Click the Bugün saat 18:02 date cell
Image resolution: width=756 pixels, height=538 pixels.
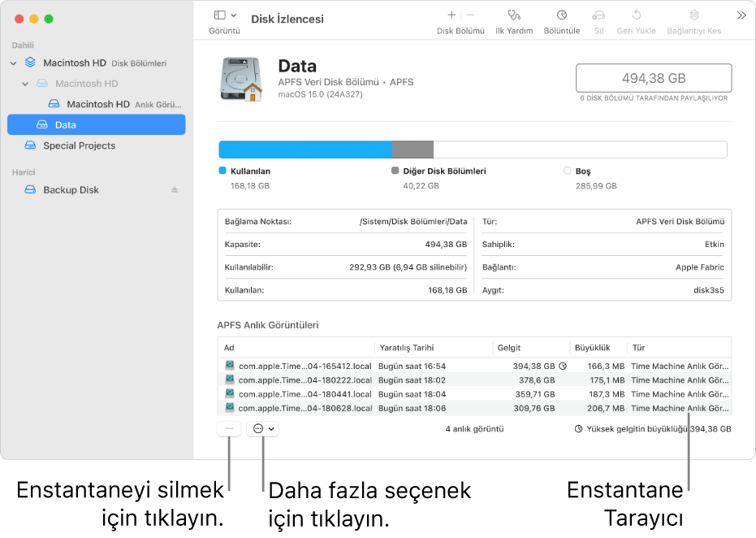(x=412, y=380)
